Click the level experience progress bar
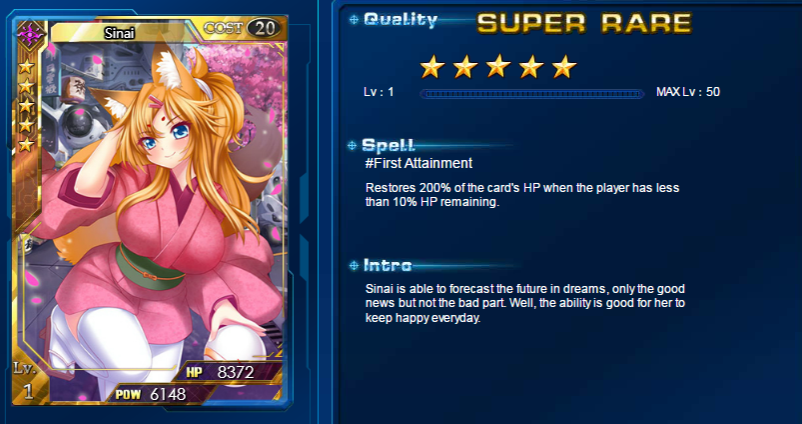802x424 pixels. 531,94
